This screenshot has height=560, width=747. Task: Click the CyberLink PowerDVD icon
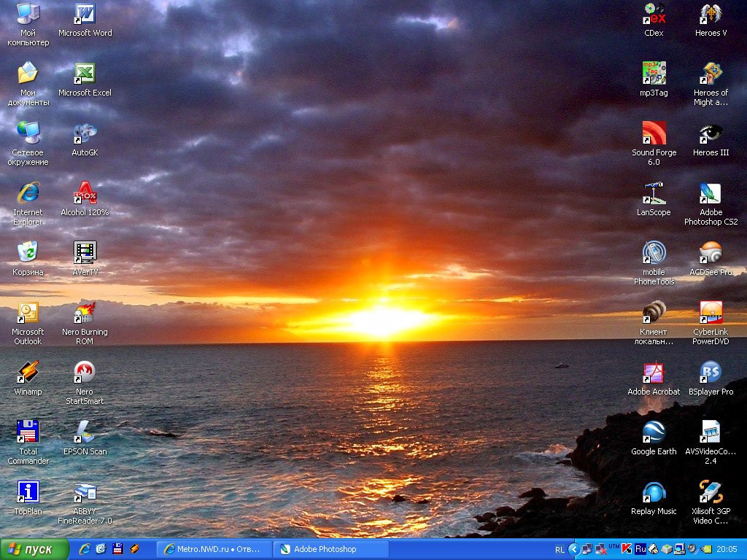711,314
